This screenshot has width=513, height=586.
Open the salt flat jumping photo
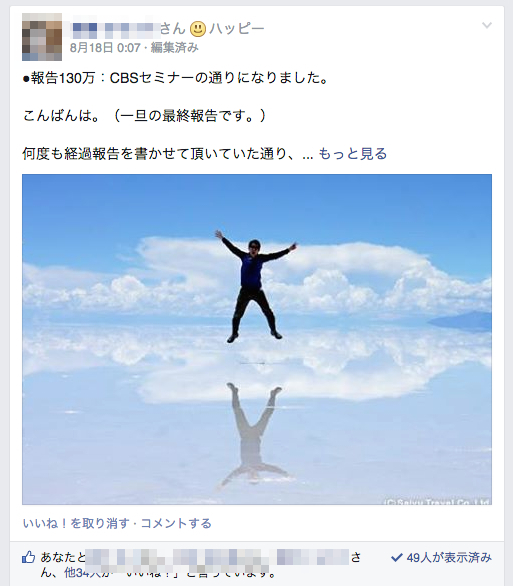pos(257,339)
